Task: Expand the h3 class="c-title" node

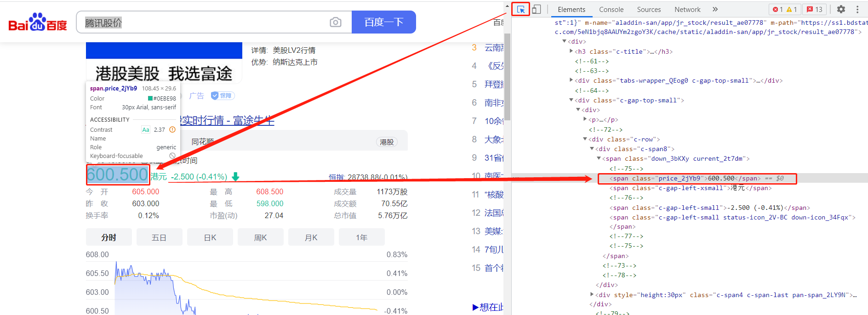Action: tap(571, 51)
